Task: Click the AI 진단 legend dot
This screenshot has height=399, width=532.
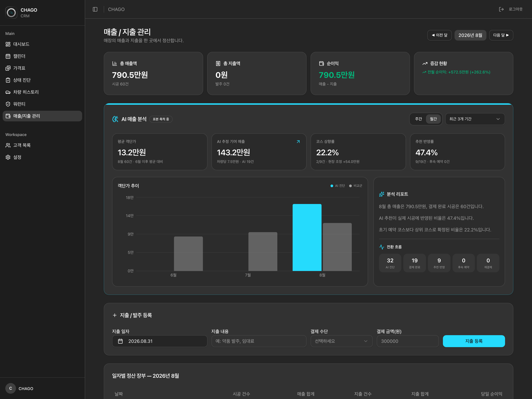Action: pyautogui.click(x=332, y=186)
